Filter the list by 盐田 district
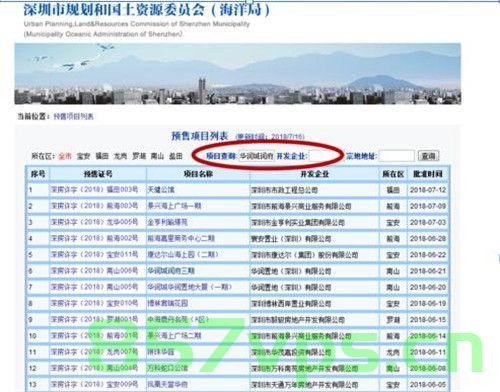 click(x=176, y=156)
